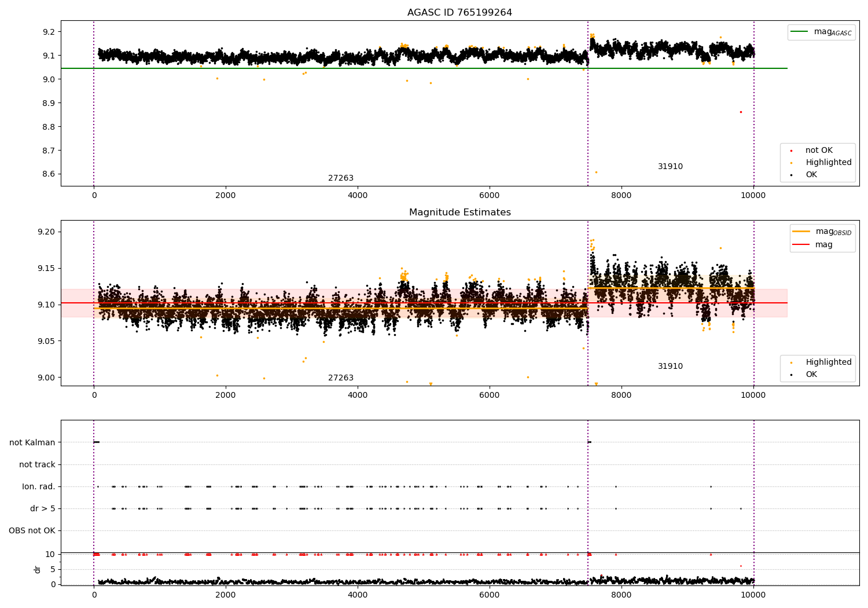Screen dimensions: 868x608
Task: Click 'not OK' in the top plot legend
Action: pos(819,151)
